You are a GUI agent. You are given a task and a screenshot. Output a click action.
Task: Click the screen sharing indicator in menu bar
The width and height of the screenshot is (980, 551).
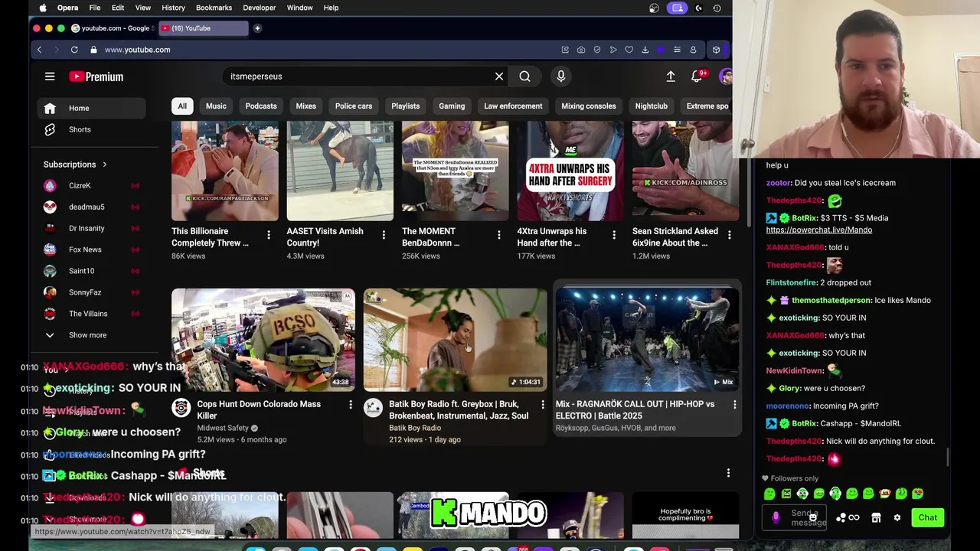click(x=677, y=8)
